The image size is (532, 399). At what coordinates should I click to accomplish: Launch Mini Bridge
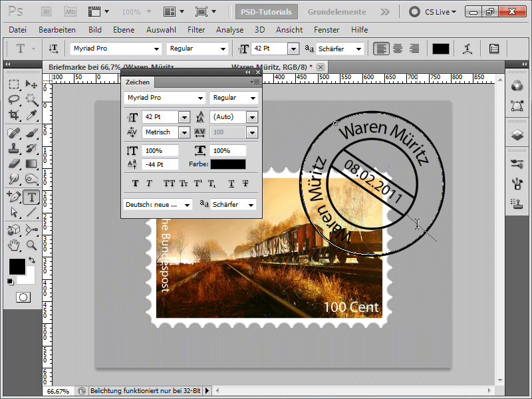click(70, 12)
